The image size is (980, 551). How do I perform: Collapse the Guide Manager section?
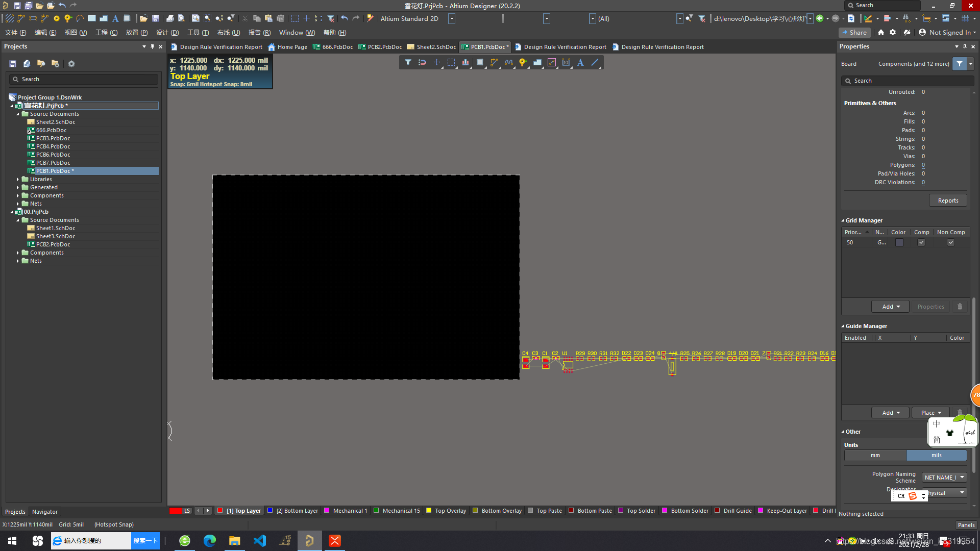[843, 327]
